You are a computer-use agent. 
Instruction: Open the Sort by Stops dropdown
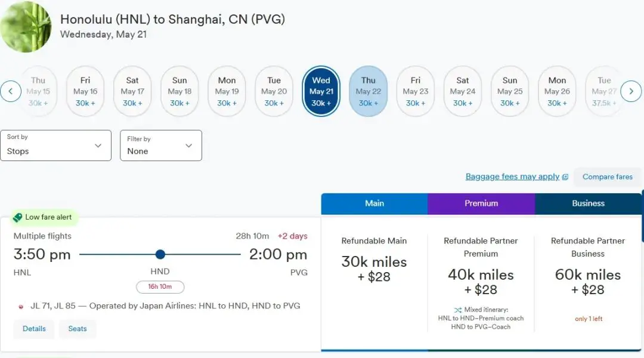[x=55, y=146]
